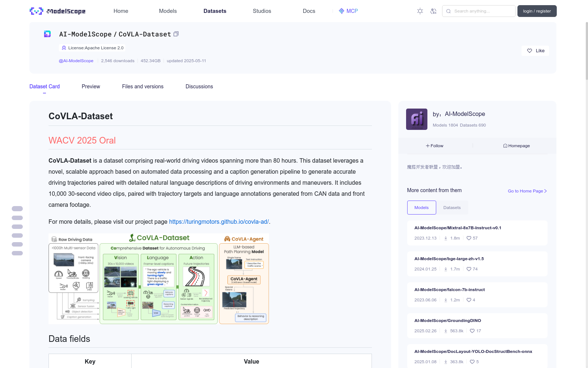
Task: Click the ModelScope logo
Action: coord(57,11)
